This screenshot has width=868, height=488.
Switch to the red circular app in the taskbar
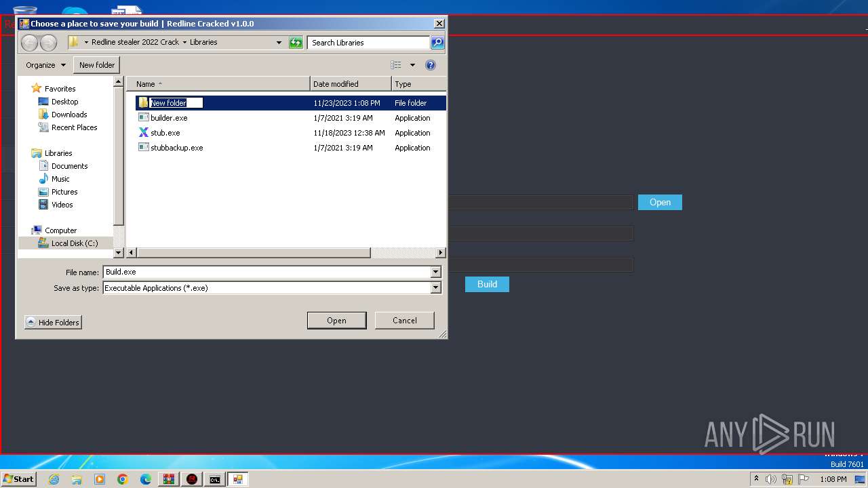[x=192, y=479]
